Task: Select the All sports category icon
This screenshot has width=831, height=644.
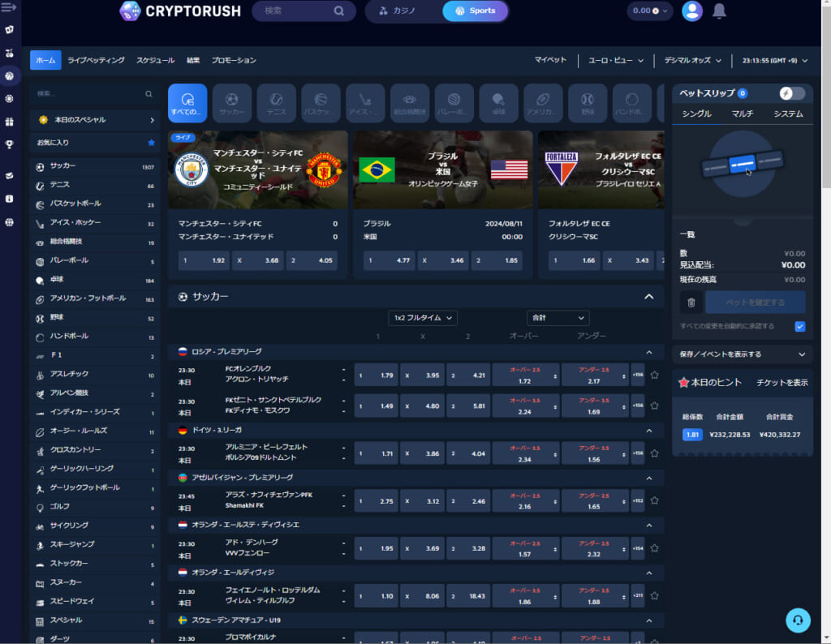Action: 187,103
